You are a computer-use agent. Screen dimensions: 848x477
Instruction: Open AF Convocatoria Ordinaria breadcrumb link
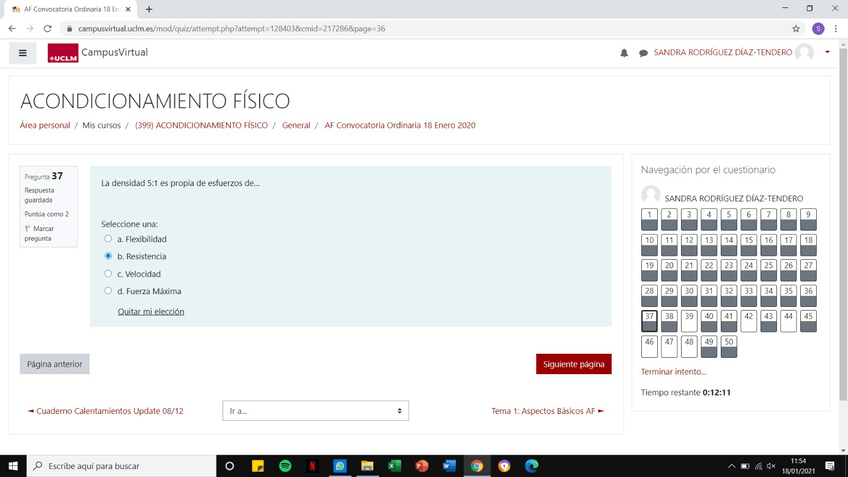pyautogui.click(x=400, y=125)
